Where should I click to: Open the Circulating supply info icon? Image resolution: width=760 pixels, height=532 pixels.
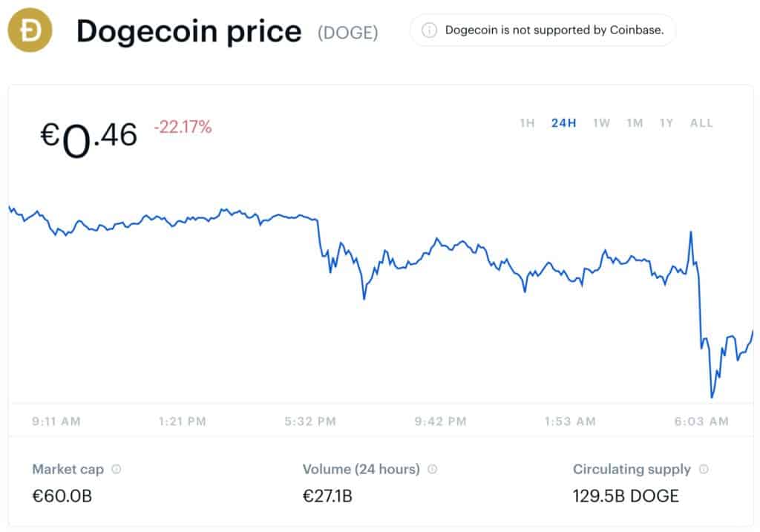pos(704,469)
